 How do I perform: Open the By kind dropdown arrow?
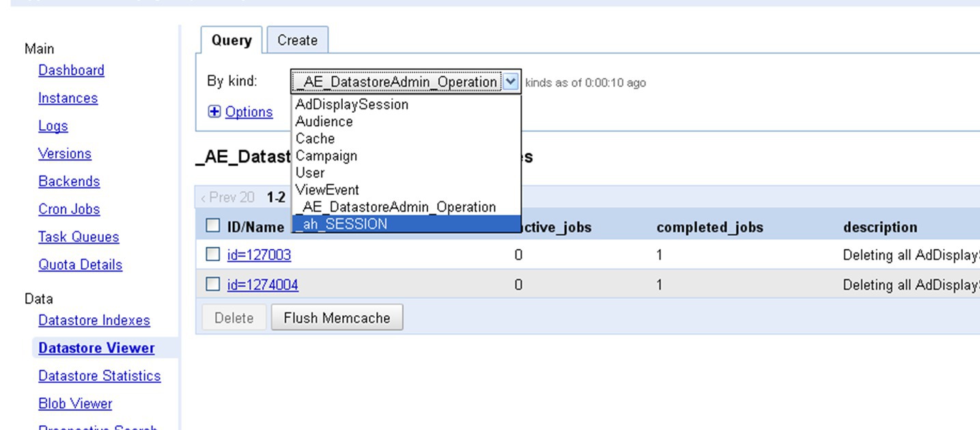511,82
